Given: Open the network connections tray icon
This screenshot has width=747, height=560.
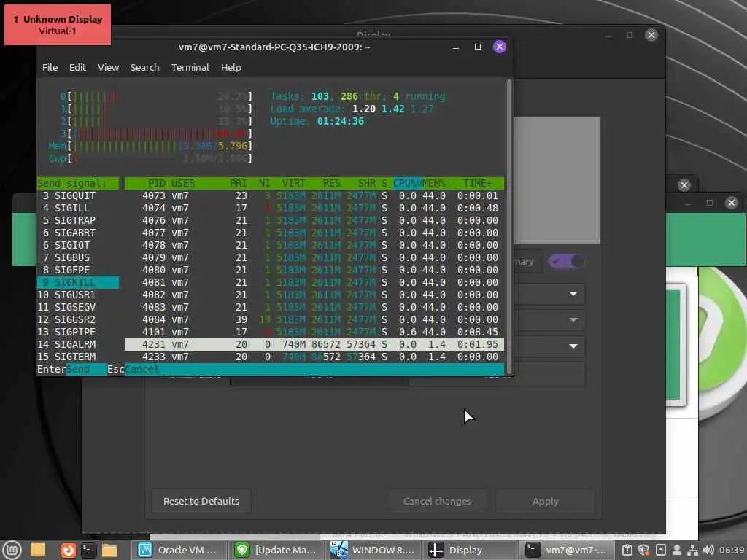Looking at the screenshot, I should tap(693, 550).
